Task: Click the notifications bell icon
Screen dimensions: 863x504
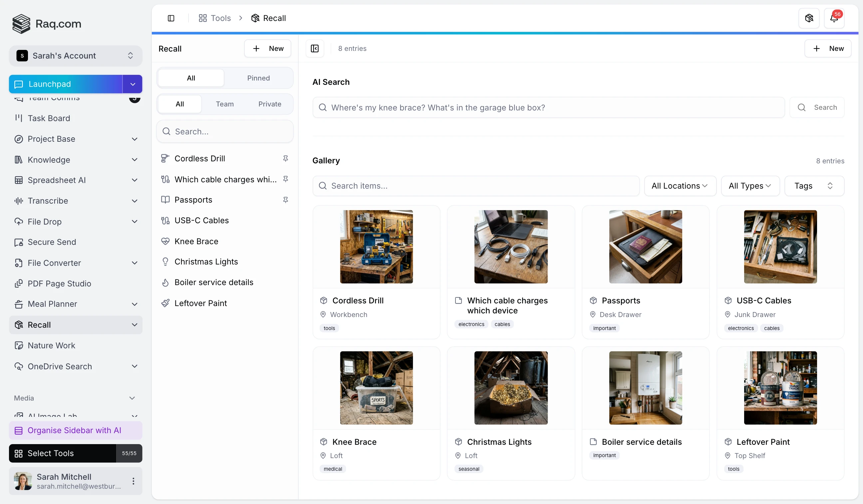Action: click(834, 18)
